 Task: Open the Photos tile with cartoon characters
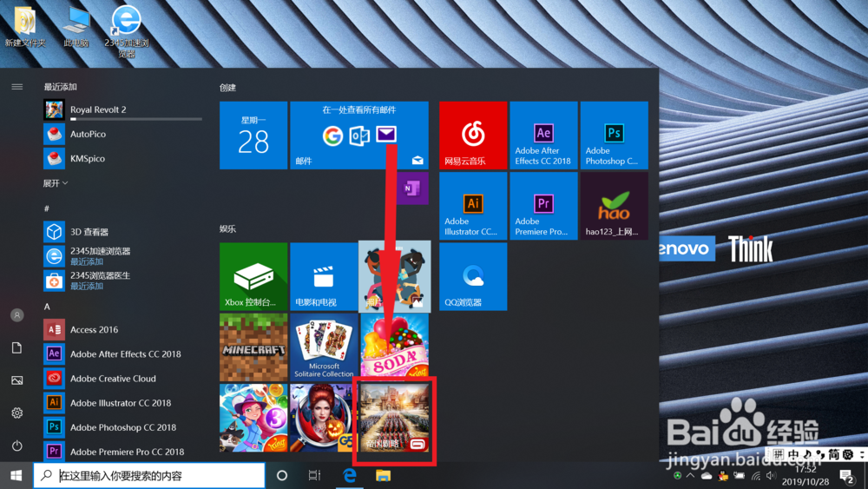pos(395,276)
